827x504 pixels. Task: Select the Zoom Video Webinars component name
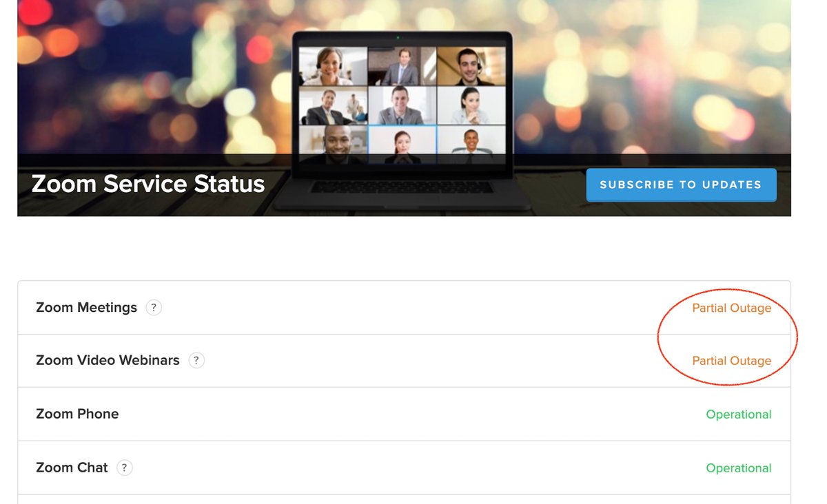click(x=108, y=360)
